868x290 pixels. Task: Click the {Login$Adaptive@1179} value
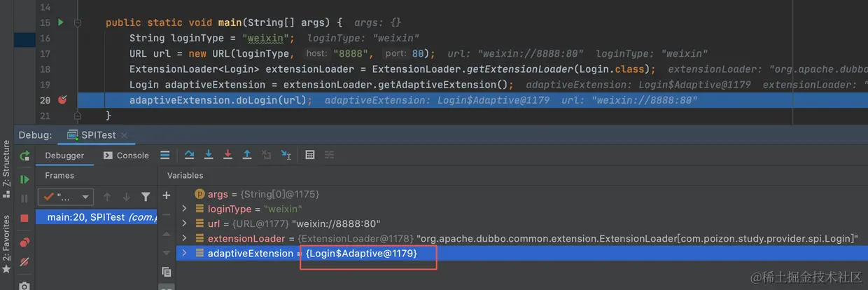tap(361, 253)
